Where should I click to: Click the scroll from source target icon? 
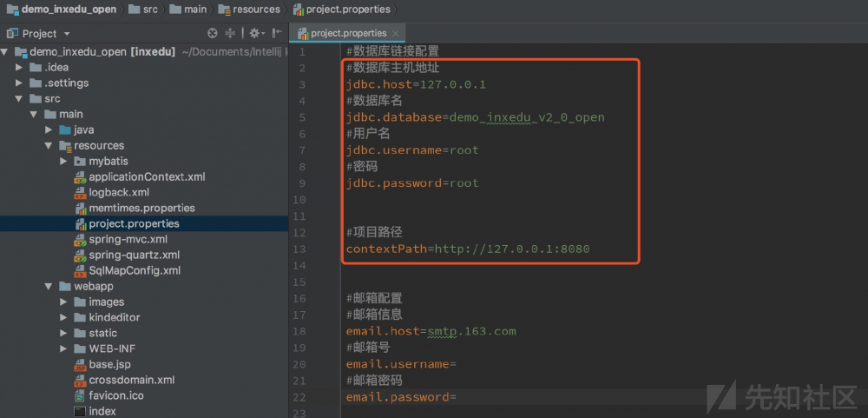point(213,33)
